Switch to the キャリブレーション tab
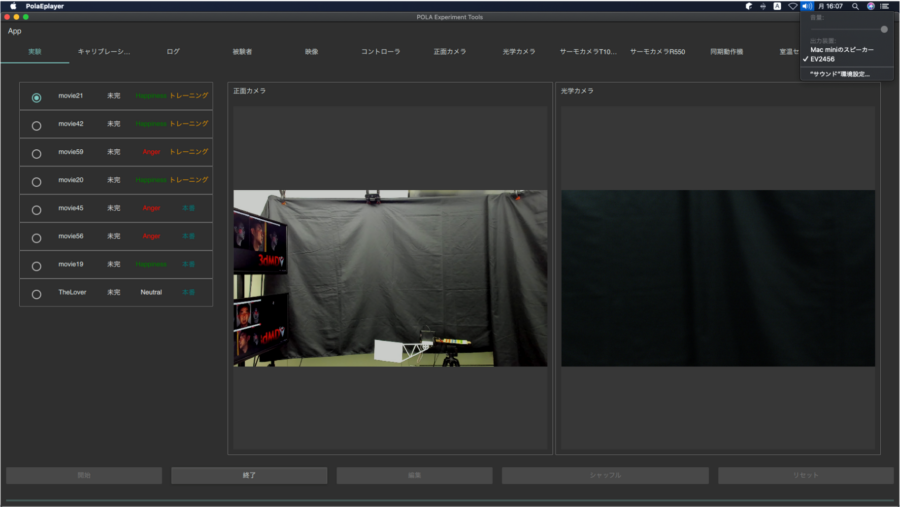Image resolution: width=900 pixels, height=507 pixels. click(105, 51)
